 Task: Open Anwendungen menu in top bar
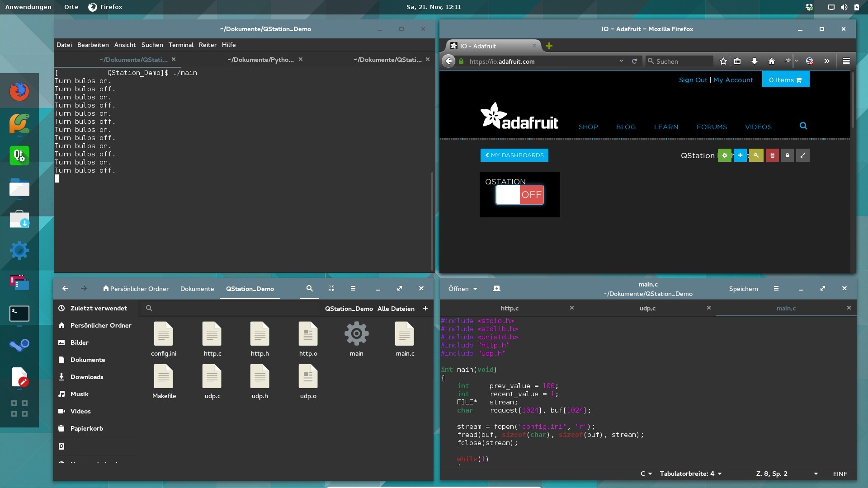point(28,7)
